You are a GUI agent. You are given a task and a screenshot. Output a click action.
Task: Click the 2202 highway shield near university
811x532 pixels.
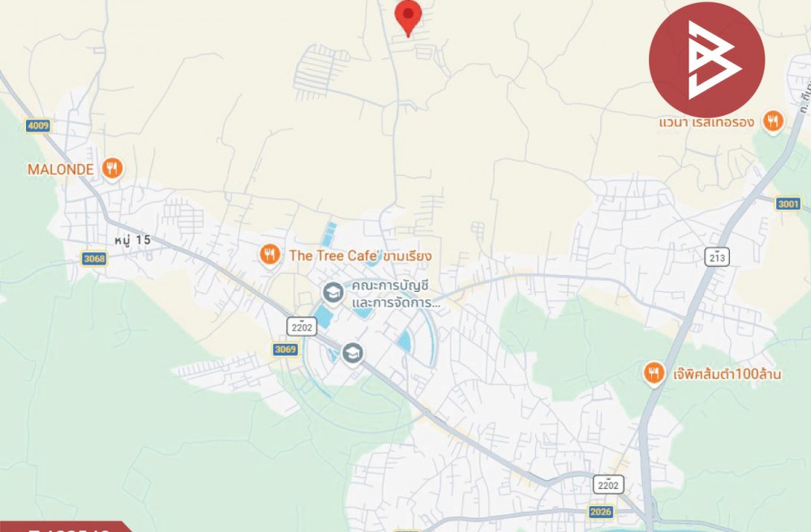[x=302, y=327]
